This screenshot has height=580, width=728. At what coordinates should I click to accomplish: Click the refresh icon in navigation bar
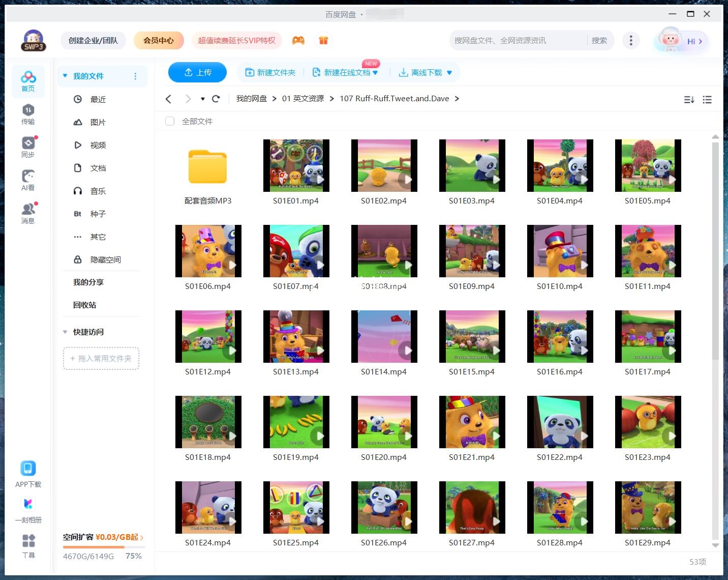pyautogui.click(x=216, y=99)
